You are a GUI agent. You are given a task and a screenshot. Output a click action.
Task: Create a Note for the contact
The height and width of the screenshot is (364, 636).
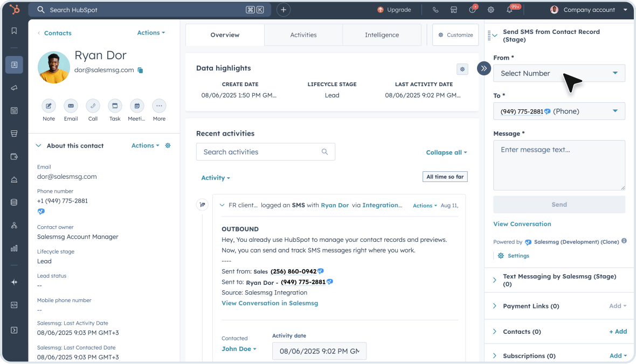tap(49, 106)
